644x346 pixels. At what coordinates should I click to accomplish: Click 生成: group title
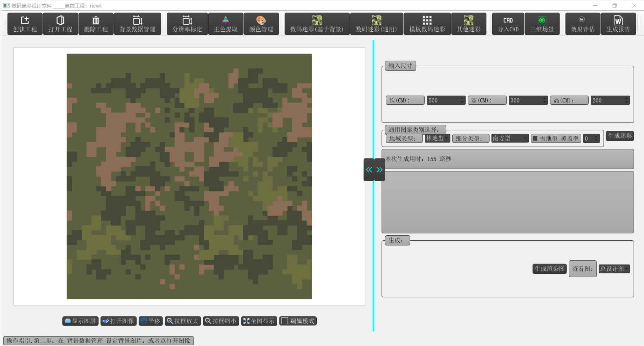coord(397,240)
